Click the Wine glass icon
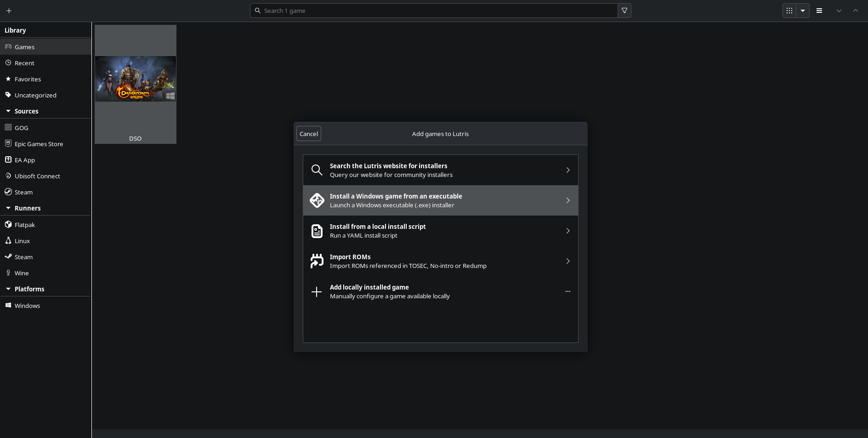The height and width of the screenshot is (438, 868). [x=8, y=273]
